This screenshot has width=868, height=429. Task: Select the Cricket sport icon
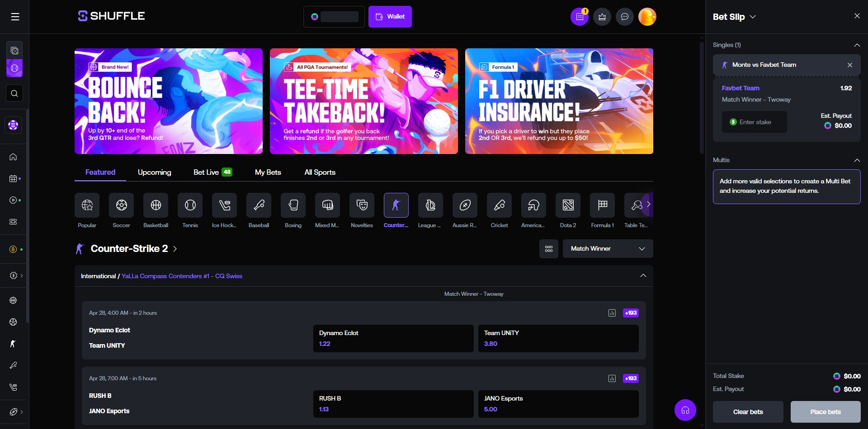(x=500, y=205)
